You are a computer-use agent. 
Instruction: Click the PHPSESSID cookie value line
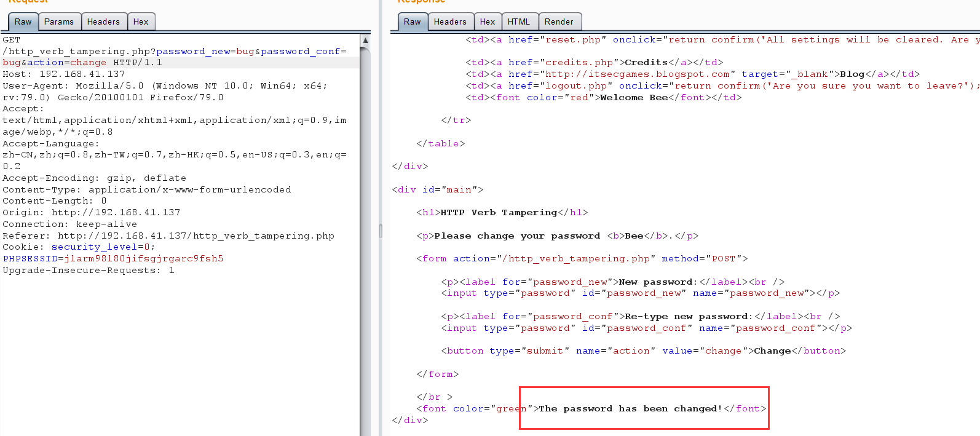(x=113, y=258)
